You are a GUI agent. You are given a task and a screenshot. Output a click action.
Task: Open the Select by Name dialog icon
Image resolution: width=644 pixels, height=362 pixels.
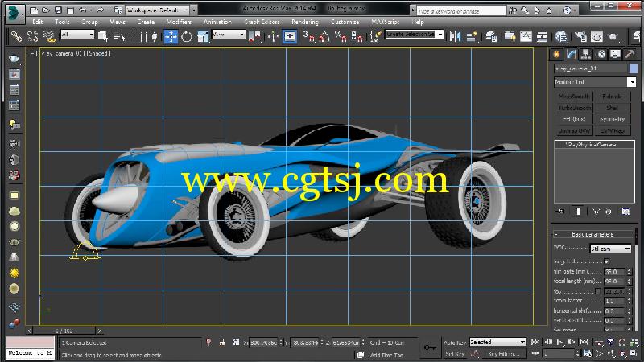118,36
